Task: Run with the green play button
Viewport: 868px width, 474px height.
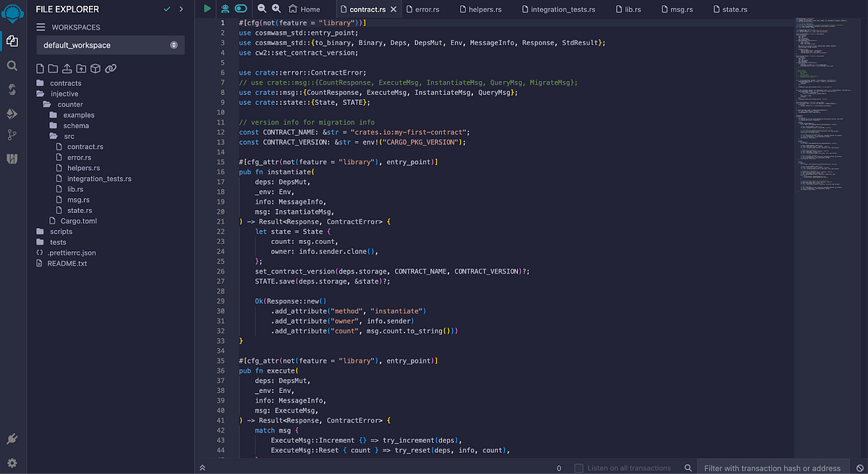Action: 208,9
